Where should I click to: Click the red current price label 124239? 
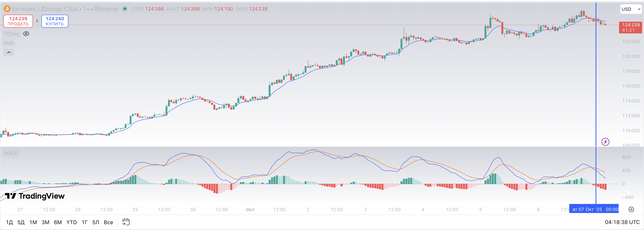(x=631, y=27)
